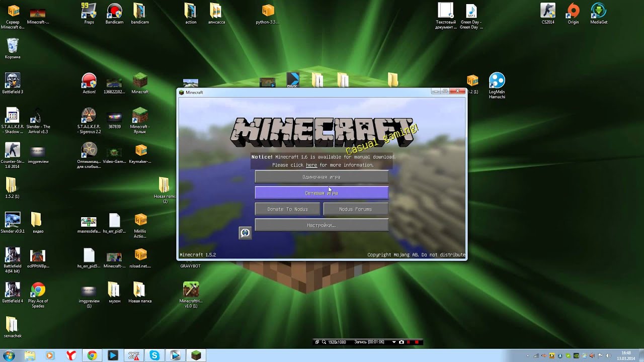Take screenshot with recorder camera icon
The width and height of the screenshot is (644, 362).
coord(401,342)
